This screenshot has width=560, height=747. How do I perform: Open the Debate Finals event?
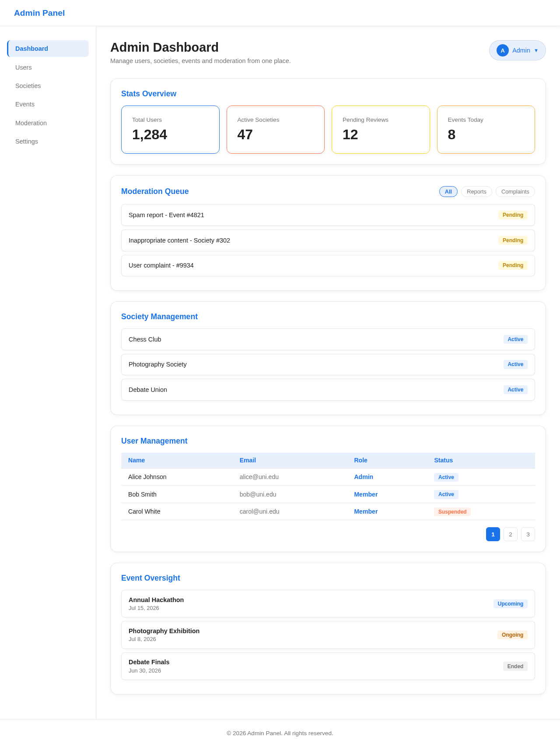coord(328,666)
